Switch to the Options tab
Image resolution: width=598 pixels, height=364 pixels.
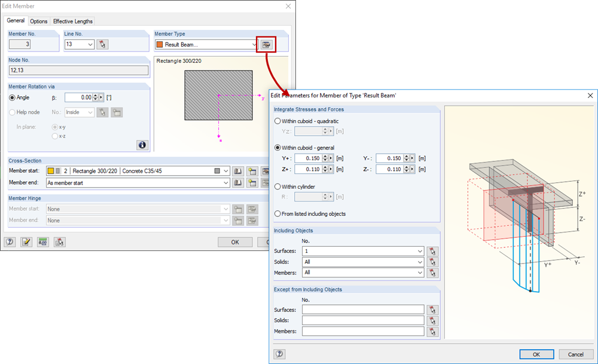[x=38, y=21]
